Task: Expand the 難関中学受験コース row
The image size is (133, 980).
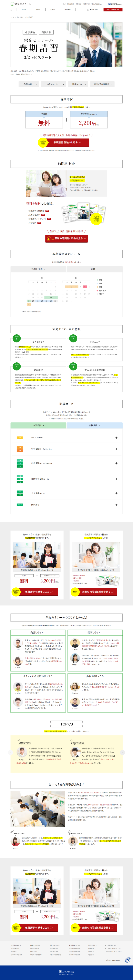Action: point(116,479)
